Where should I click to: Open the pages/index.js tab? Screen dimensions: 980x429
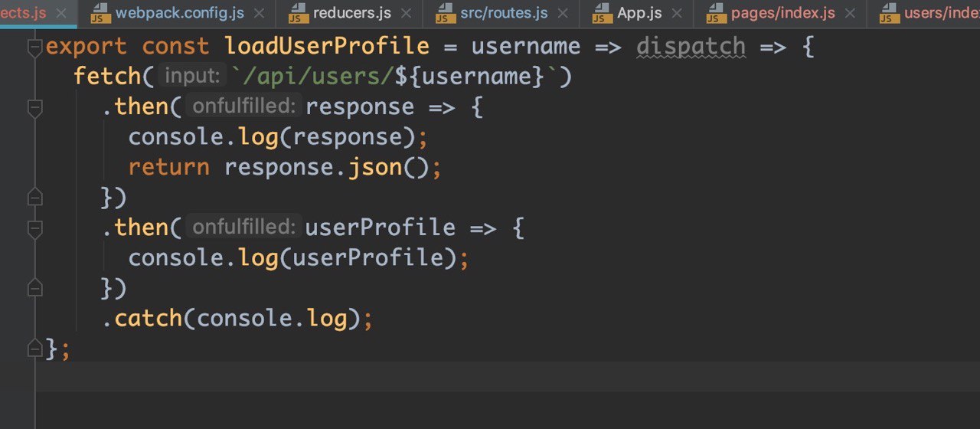tap(782, 13)
